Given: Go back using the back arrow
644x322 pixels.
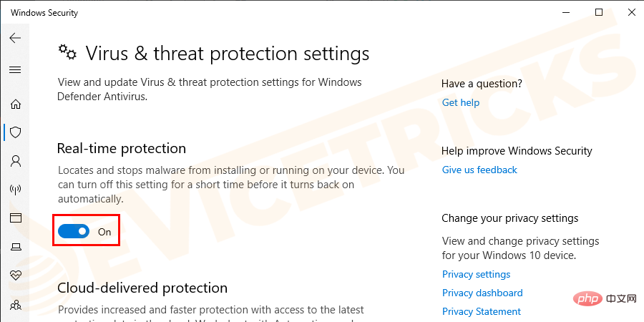Looking at the screenshot, I should pos(15,38).
